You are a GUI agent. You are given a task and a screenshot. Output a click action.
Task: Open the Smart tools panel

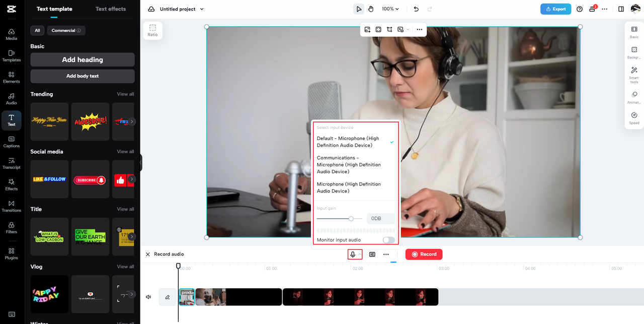pyautogui.click(x=634, y=75)
